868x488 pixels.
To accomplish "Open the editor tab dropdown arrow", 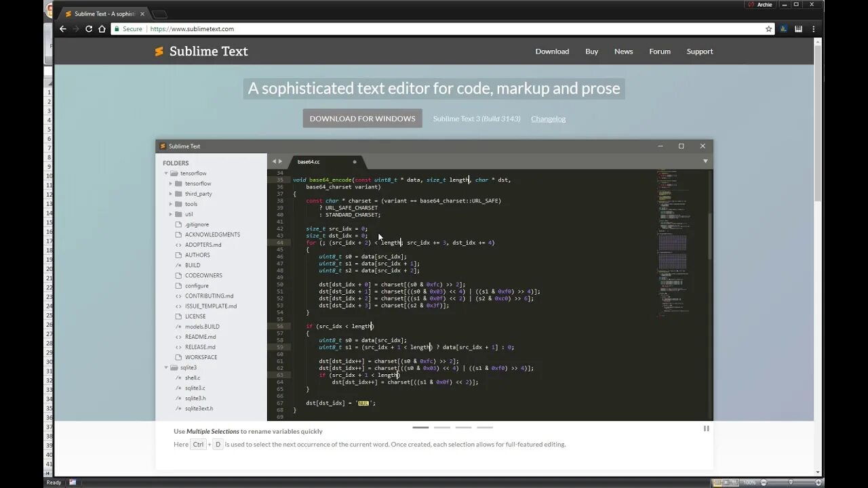I will pyautogui.click(x=705, y=161).
